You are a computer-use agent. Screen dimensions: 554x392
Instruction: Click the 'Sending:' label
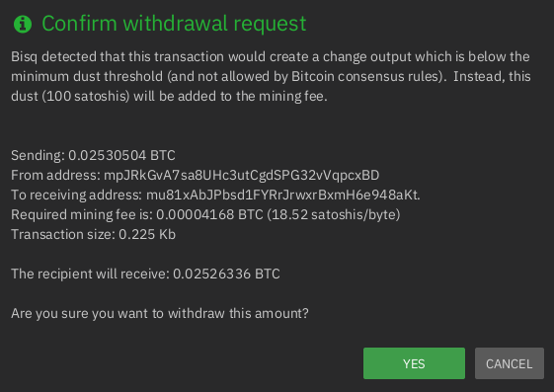click(38, 155)
